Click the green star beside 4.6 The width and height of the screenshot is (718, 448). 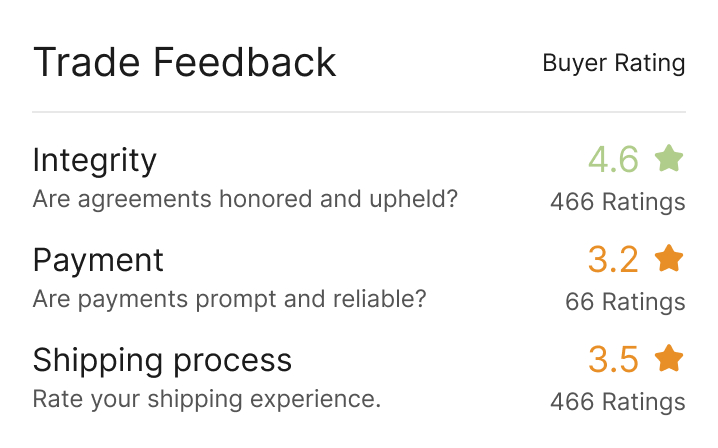point(669,158)
